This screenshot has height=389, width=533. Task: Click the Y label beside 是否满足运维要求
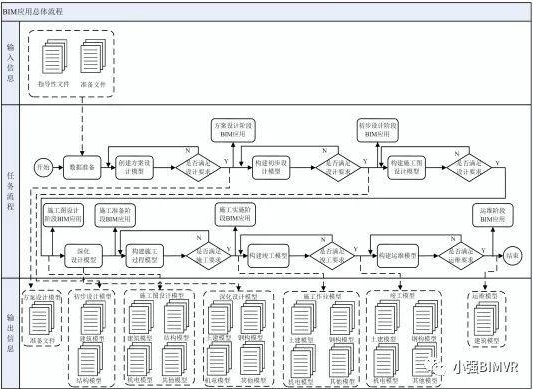coord(483,251)
